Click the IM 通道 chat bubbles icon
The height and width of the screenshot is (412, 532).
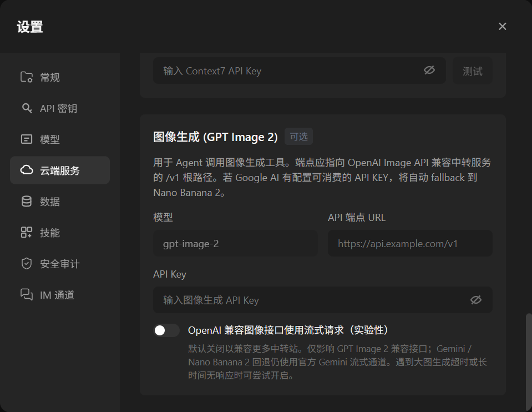(x=27, y=295)
